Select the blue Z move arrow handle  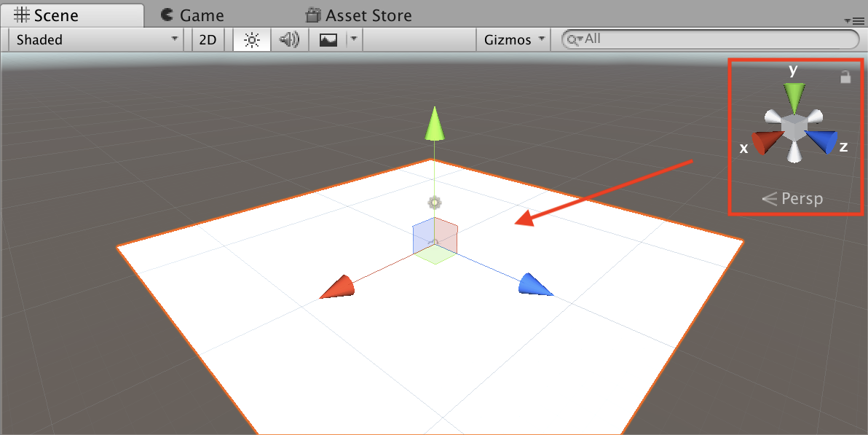[x=534, y=284]
